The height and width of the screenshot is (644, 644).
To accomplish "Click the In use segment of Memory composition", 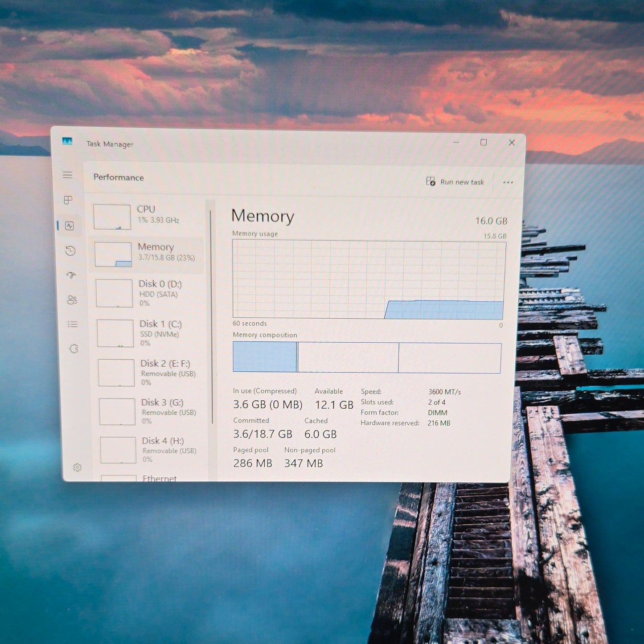I will coord(265,357).
